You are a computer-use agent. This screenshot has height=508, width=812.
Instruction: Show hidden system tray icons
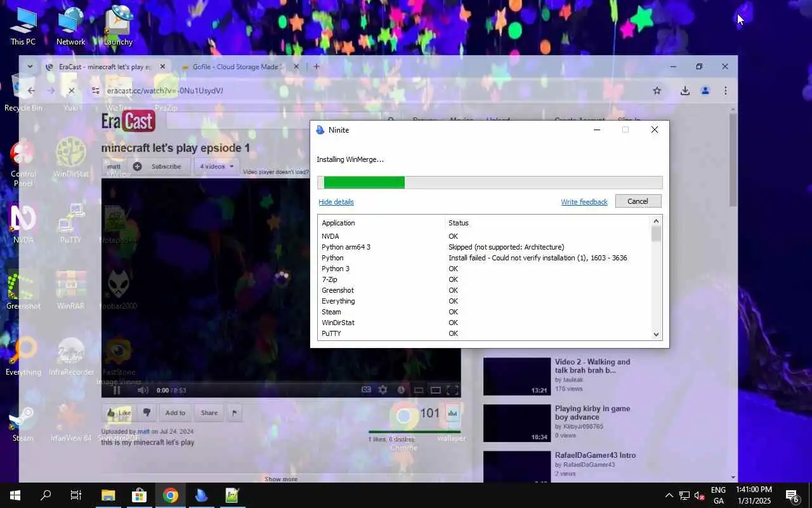click(669, 495)
